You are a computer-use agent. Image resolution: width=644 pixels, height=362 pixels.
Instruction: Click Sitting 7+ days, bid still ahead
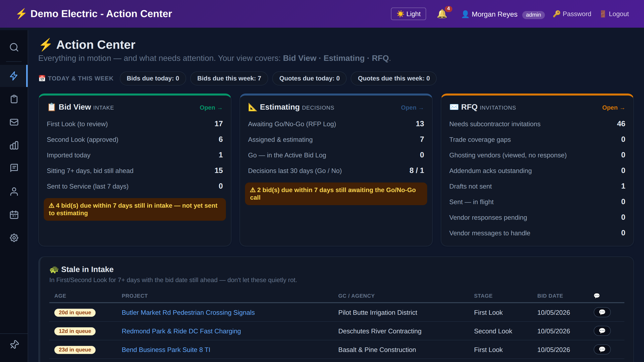[x=135, y=171]
